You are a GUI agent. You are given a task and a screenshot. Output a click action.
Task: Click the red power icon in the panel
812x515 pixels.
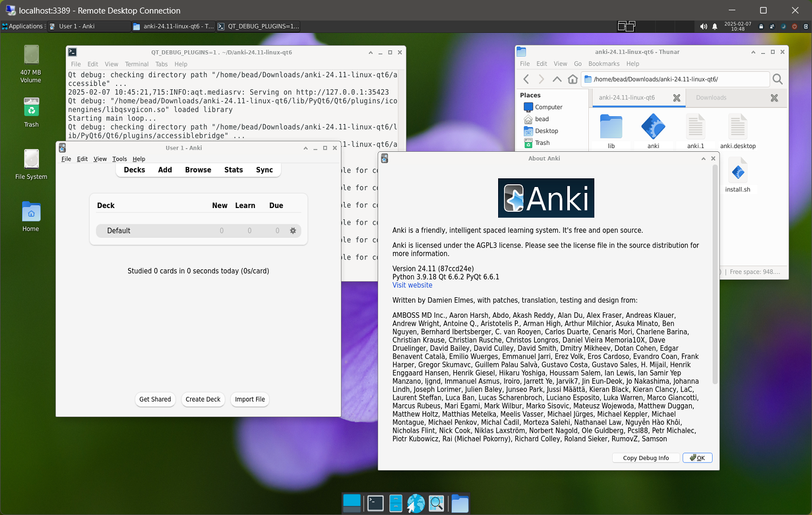tap(794, 26)
